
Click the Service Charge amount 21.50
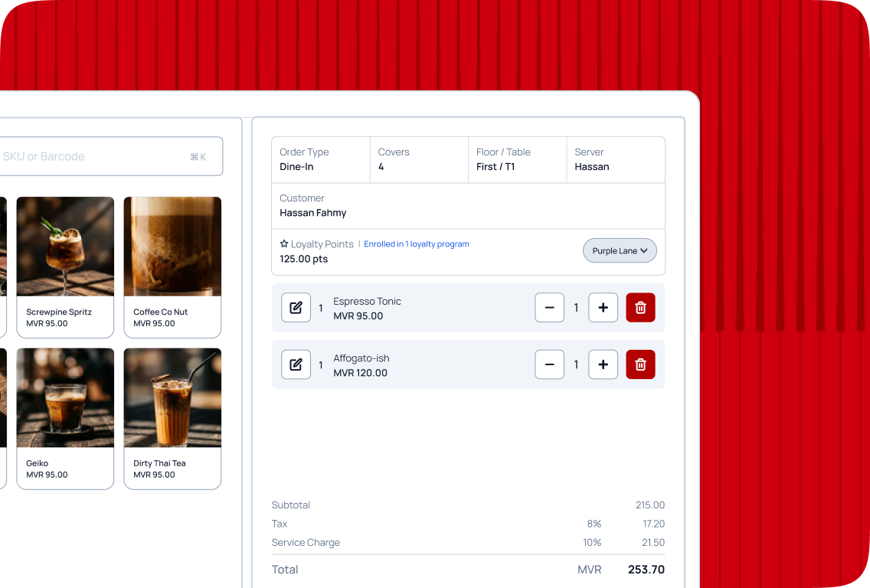click(653, 543)
